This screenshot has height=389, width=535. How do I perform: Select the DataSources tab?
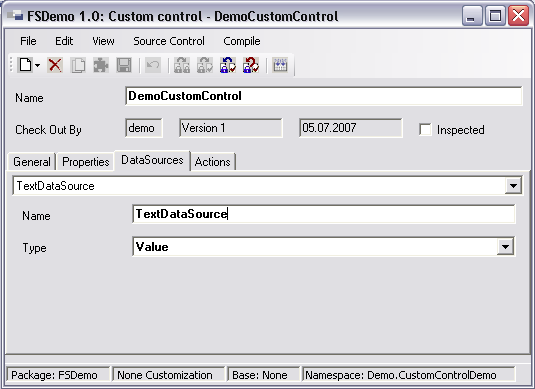(152, 160)
